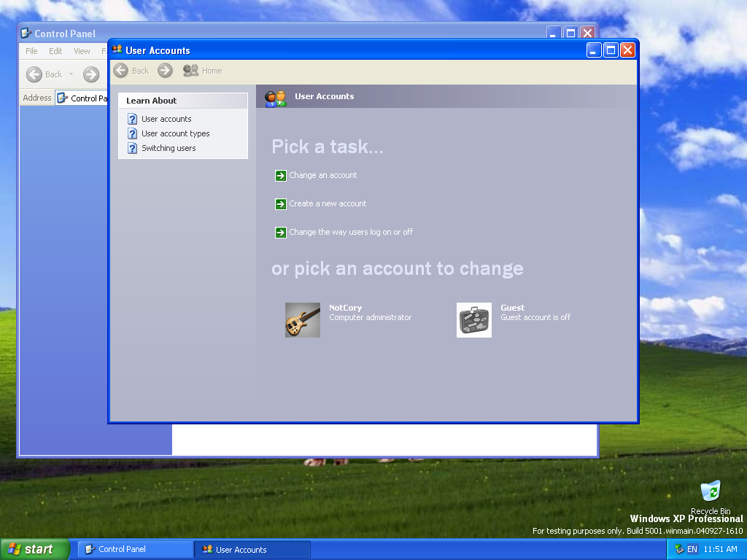Close the User Accounts window

[628, 50]
